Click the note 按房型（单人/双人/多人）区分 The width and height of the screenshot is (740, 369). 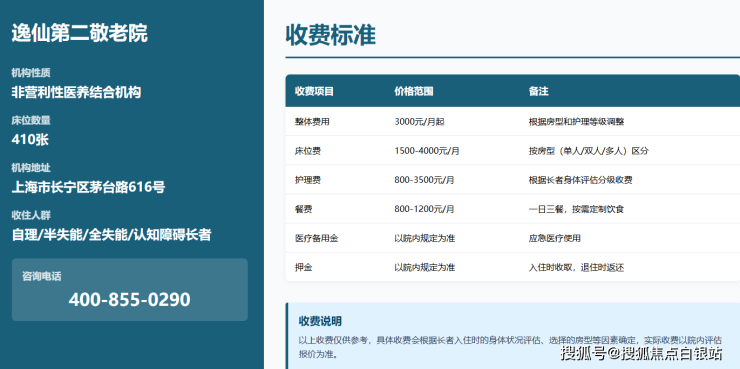[589, 151]
